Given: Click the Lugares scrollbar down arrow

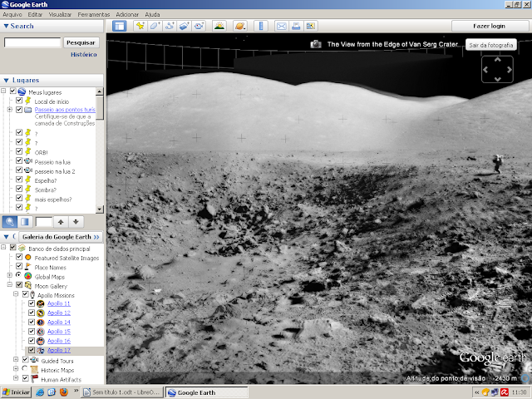Looking at the screenshot, I should tap(100, 209).
